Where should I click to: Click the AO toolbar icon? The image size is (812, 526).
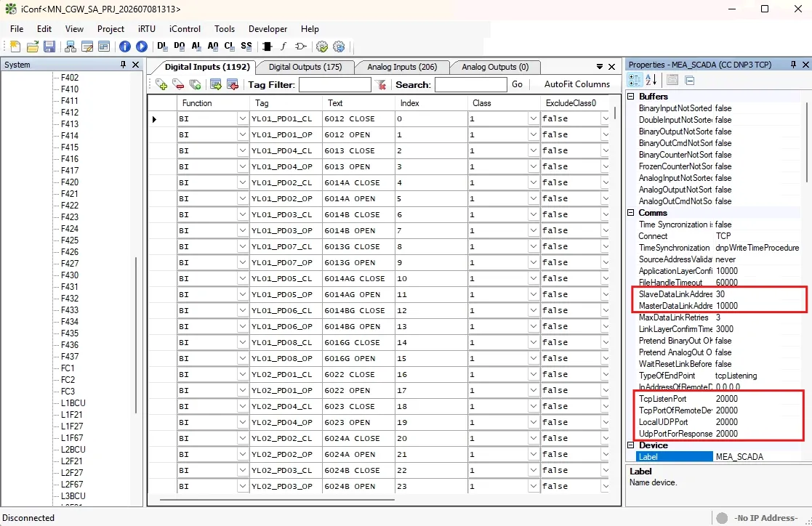[x=213, y=46]
